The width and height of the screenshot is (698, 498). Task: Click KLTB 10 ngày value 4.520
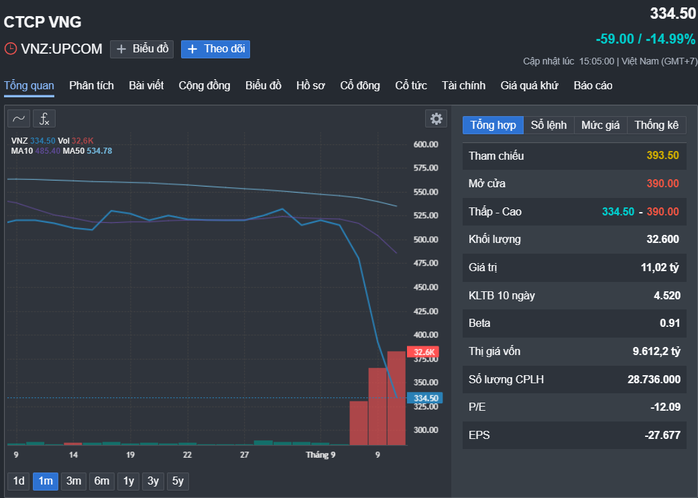pos(667,296)
